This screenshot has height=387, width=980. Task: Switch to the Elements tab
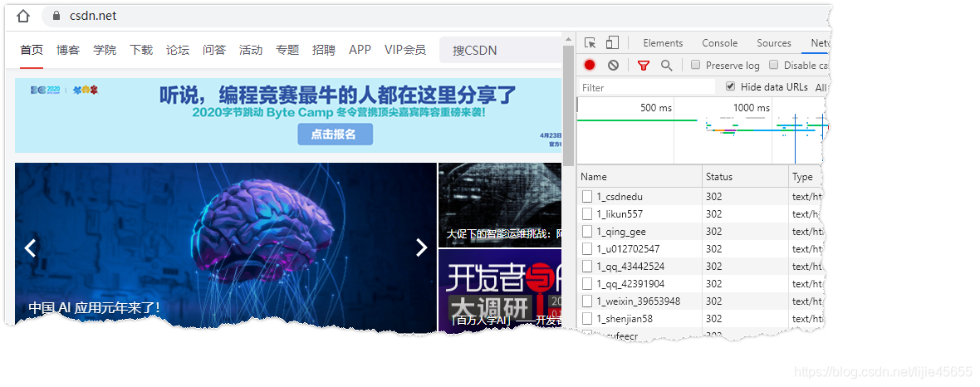(663, 43)
